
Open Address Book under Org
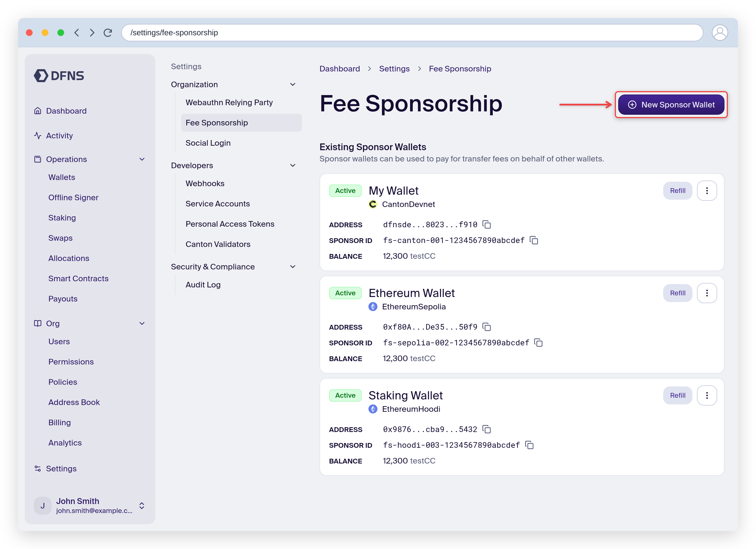click(74, 403)
